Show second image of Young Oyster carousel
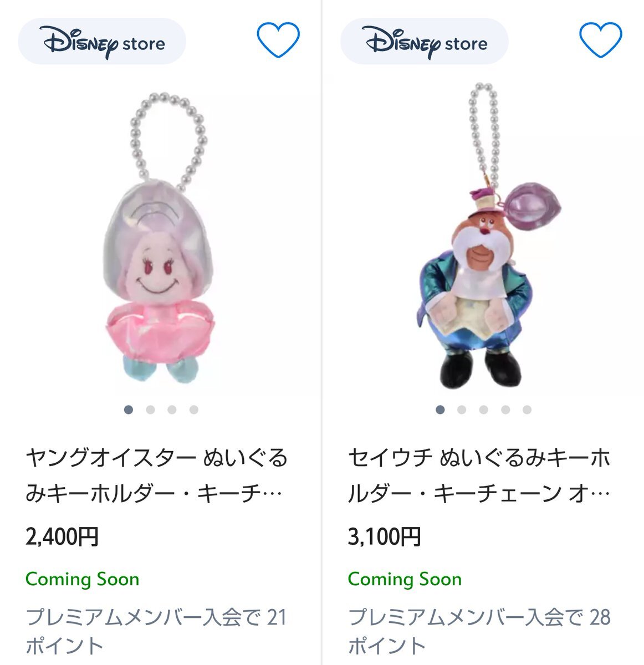This screenshot has height=665, width=644. coord(150,410)
